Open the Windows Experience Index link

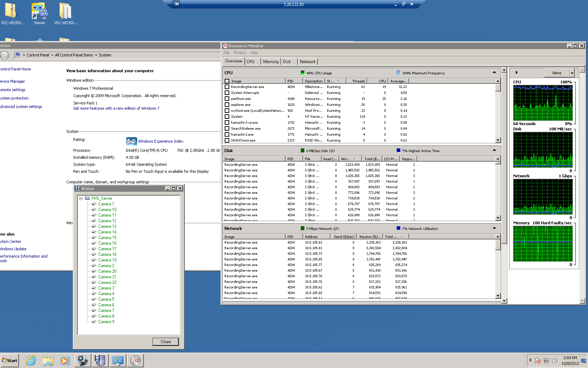(x=161, y=141)
